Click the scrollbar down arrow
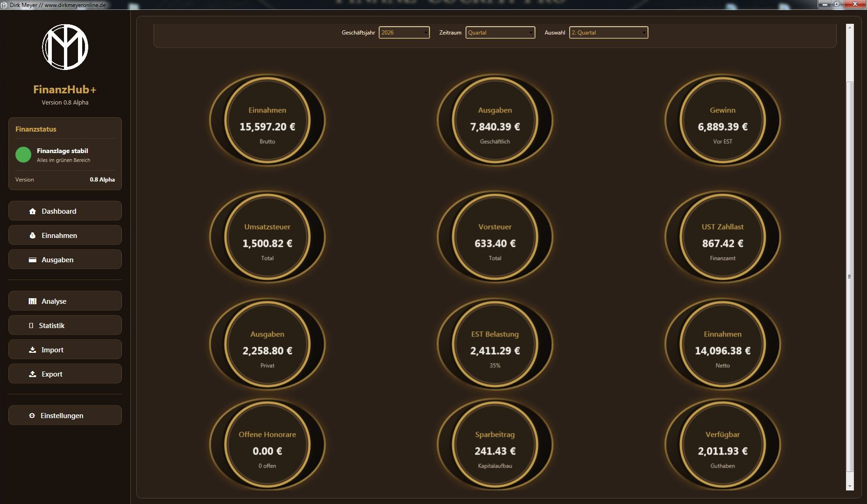867x504 pixels. pyautogui.click(x=850, y=486)
